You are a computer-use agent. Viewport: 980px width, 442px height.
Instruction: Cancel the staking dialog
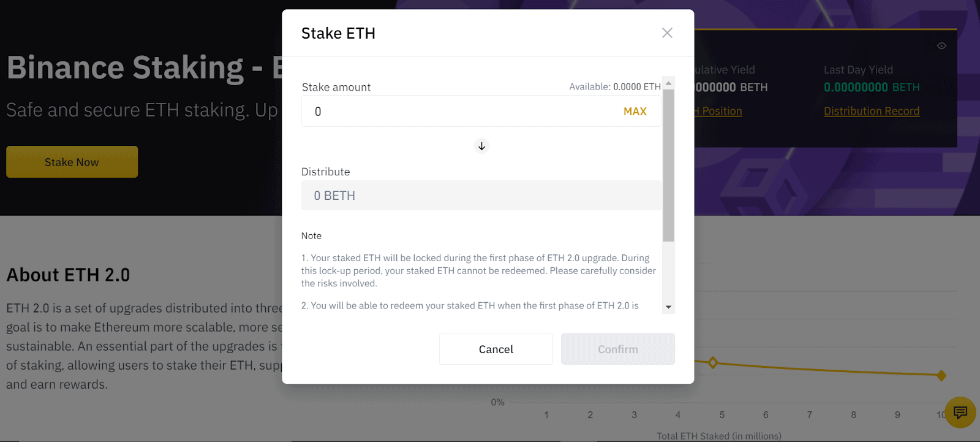click(495, 349)
